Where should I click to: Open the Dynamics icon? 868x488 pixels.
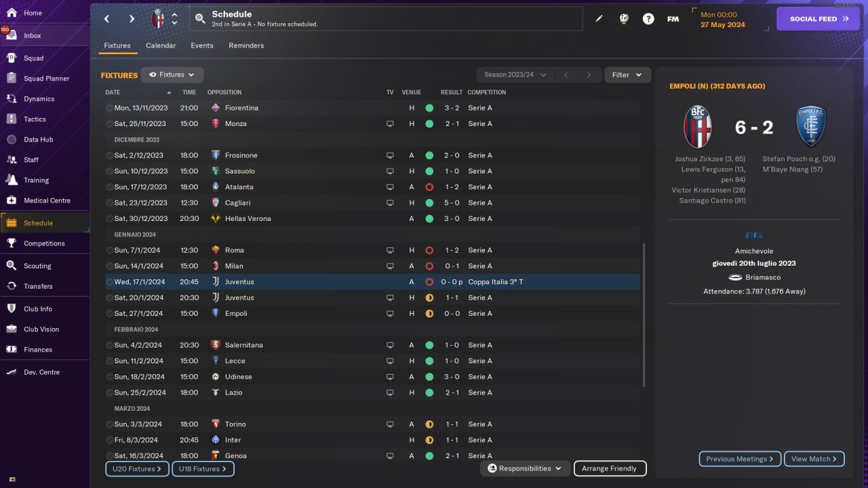point(12,99)
